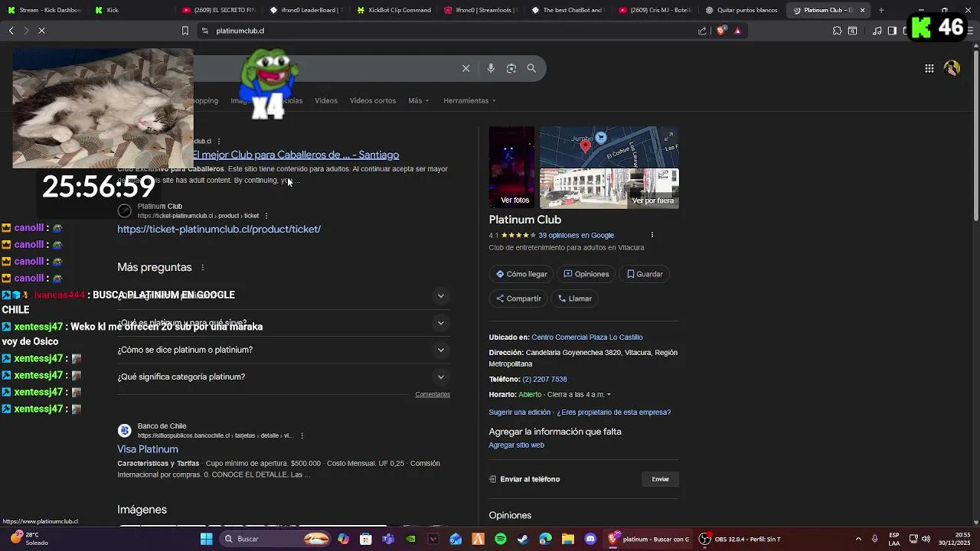The image size is (980, 551).
Task: Click the Llamar button
Action: pos(575,298)
